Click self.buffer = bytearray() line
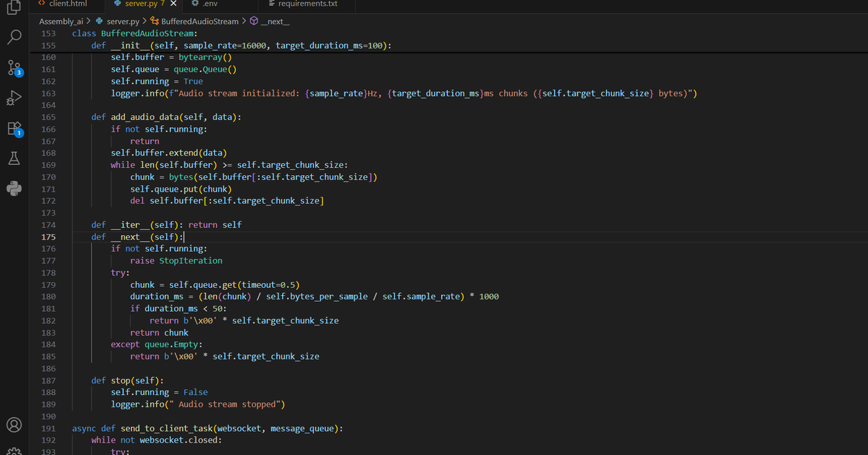 click(x=171, y=57)
